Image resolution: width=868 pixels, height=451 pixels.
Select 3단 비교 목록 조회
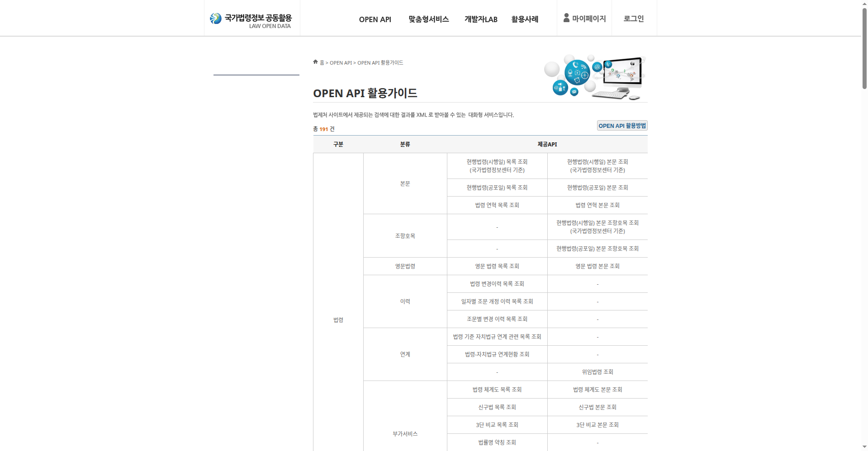[x=497, y=425]
